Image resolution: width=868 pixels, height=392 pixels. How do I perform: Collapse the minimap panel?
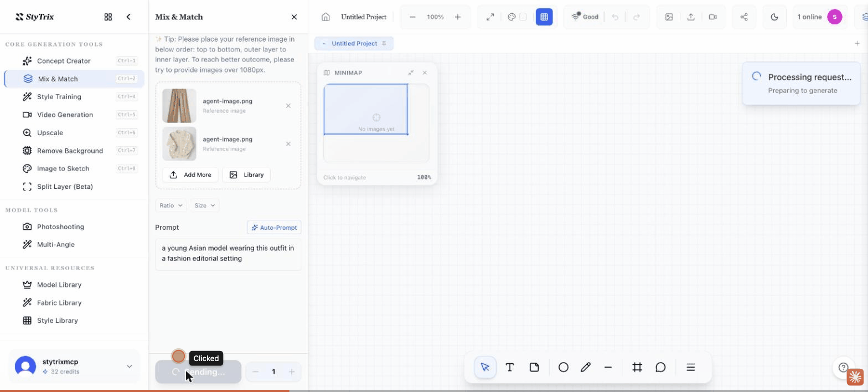(411, 73)
